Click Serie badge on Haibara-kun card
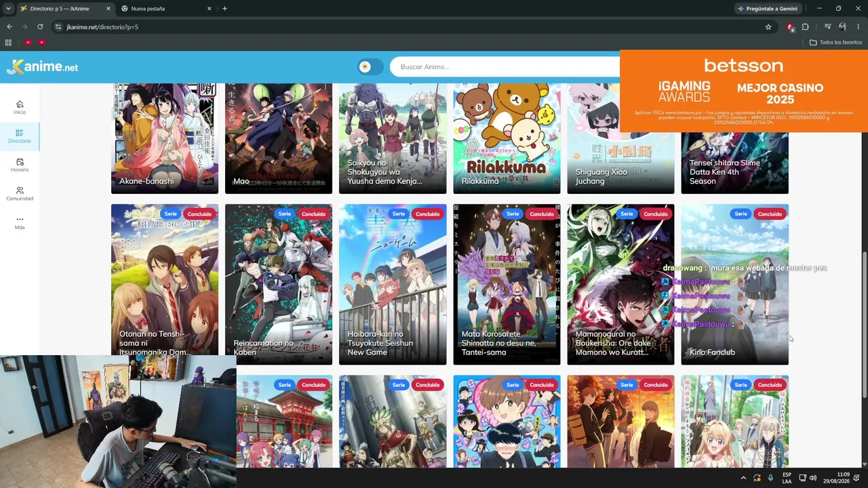The image size is (868, 488). [x=398, y=214]
